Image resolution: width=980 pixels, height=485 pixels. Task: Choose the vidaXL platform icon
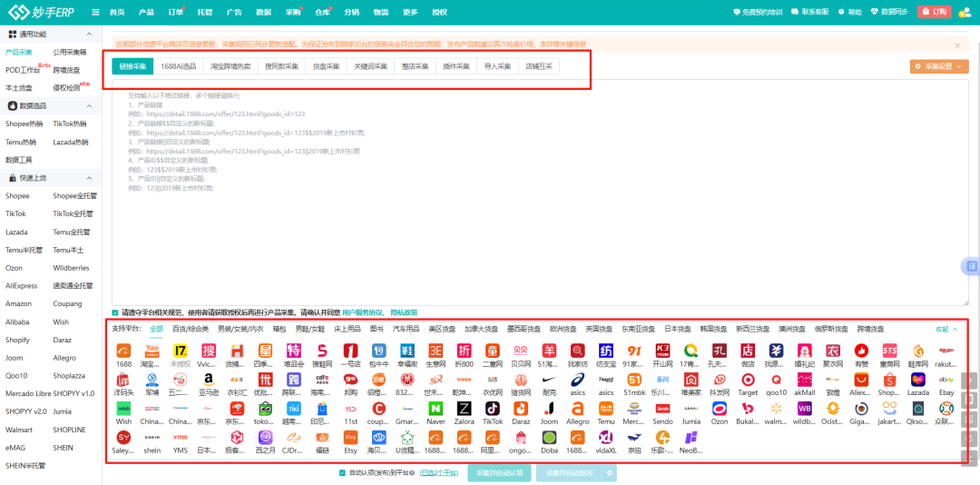tap(605, 438)
